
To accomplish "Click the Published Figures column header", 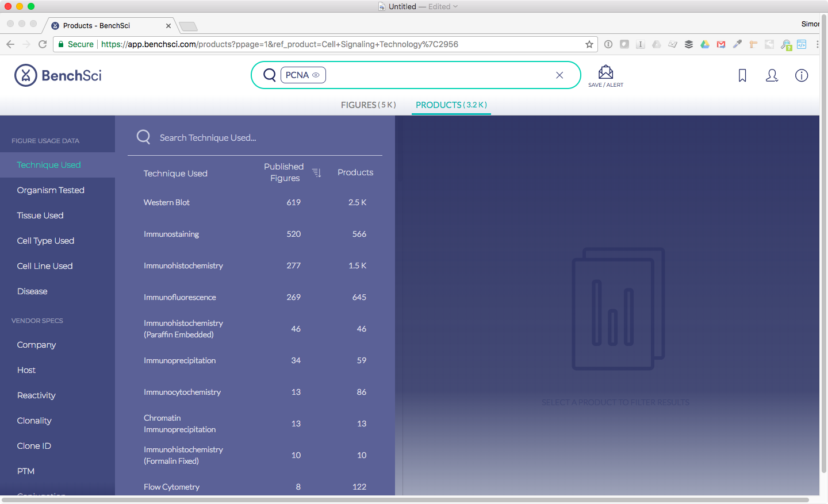I will tap(284, 172).
